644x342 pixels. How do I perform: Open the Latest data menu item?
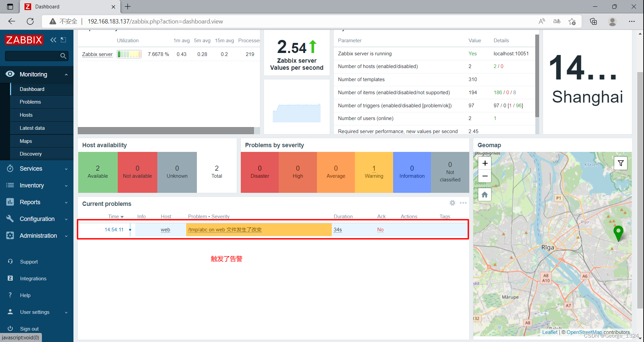pos(42,128)
